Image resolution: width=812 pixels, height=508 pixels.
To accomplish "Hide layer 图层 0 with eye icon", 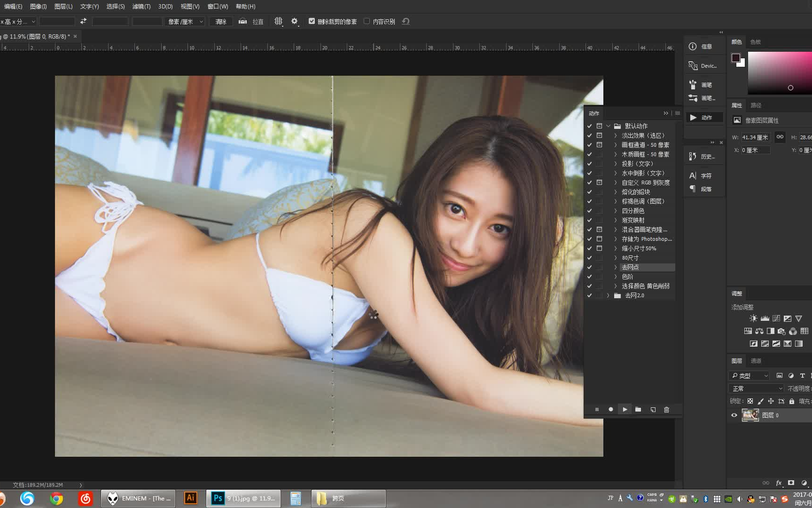I will click(734, 415).
